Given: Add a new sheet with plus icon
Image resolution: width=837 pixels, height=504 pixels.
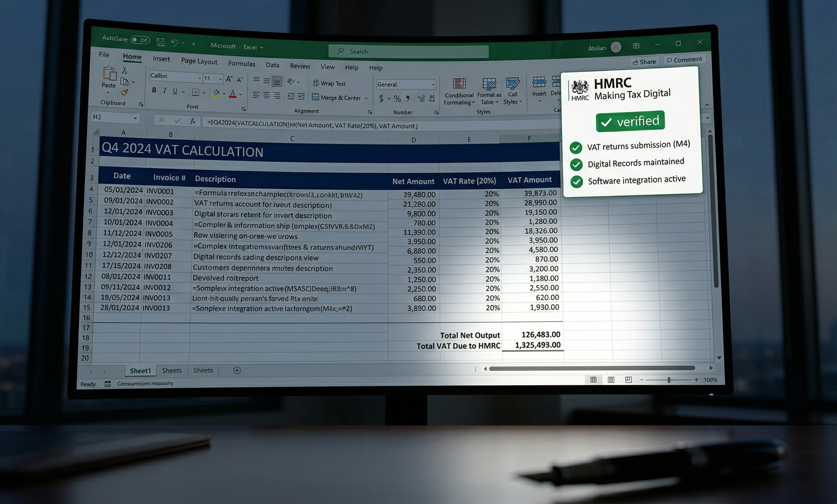Looking at the screenshot, I should click(x=237, y=370).
